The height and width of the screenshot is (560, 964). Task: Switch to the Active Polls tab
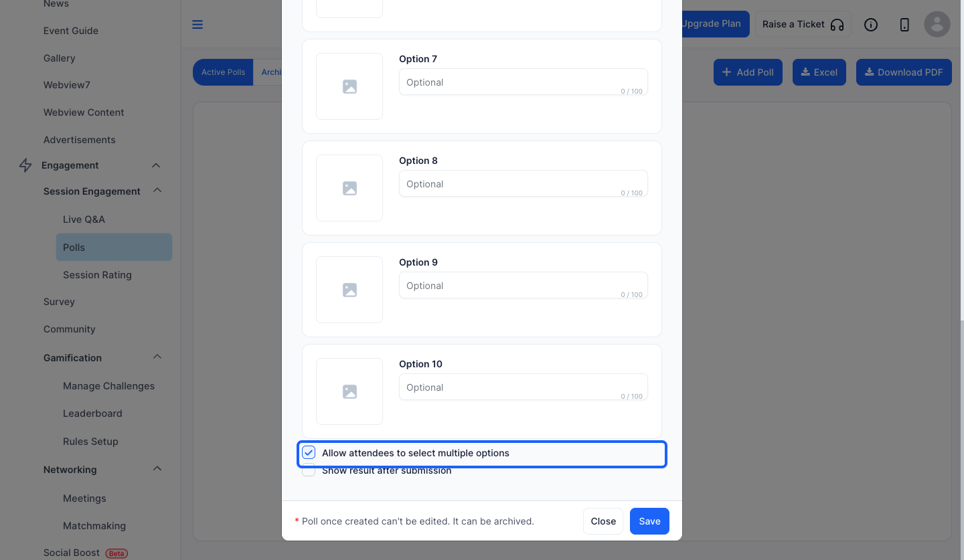coord(224,72)
